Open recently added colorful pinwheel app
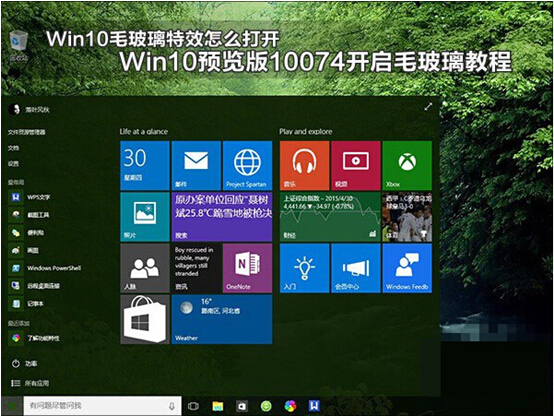The image size is (554, 417). pos(35,338)
